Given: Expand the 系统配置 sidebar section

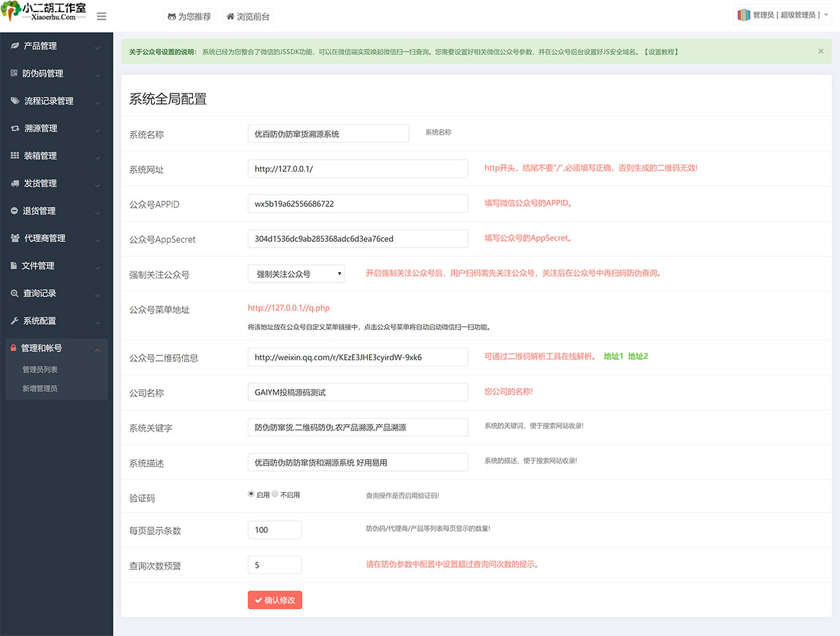Looking at the screenshot, I should pos(40,320).
